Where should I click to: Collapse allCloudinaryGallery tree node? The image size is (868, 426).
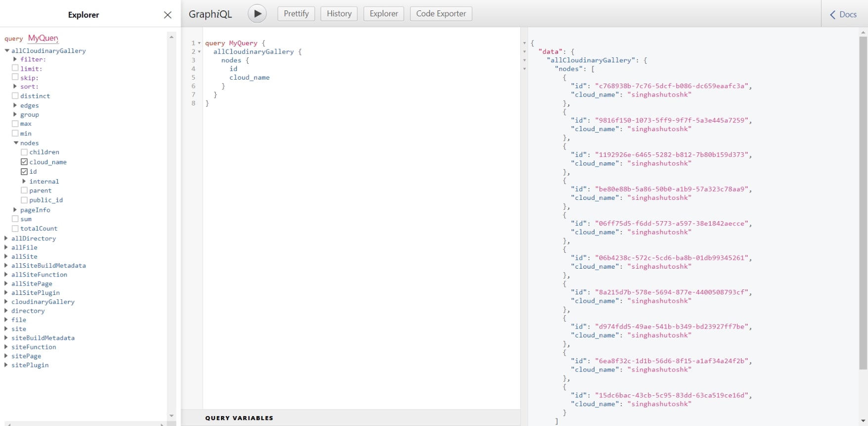point(7,50)
